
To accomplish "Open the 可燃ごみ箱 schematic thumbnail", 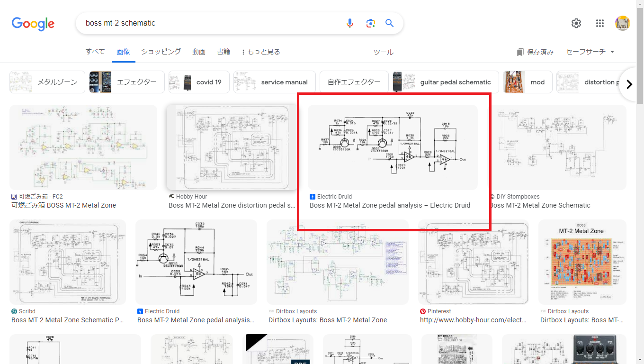I will pos(83,147).
